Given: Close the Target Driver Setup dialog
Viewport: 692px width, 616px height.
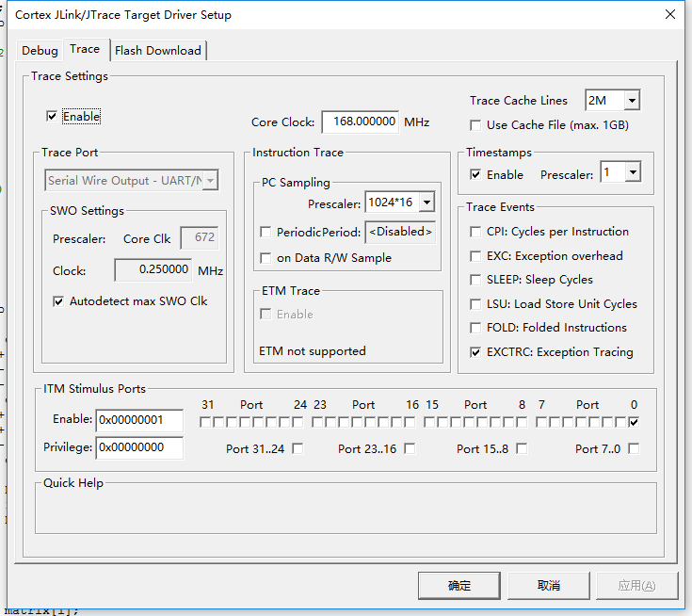Looking at the screenshot, I should [x=670, y=14].
